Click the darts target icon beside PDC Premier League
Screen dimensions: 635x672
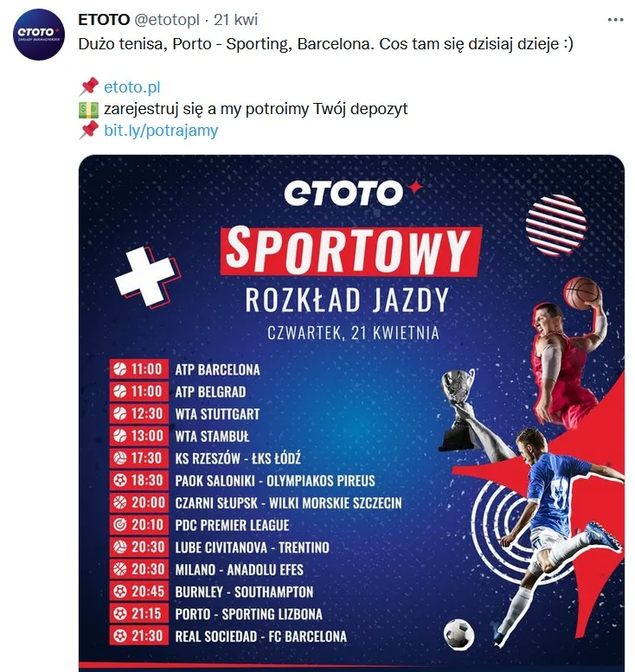point(120,525)
